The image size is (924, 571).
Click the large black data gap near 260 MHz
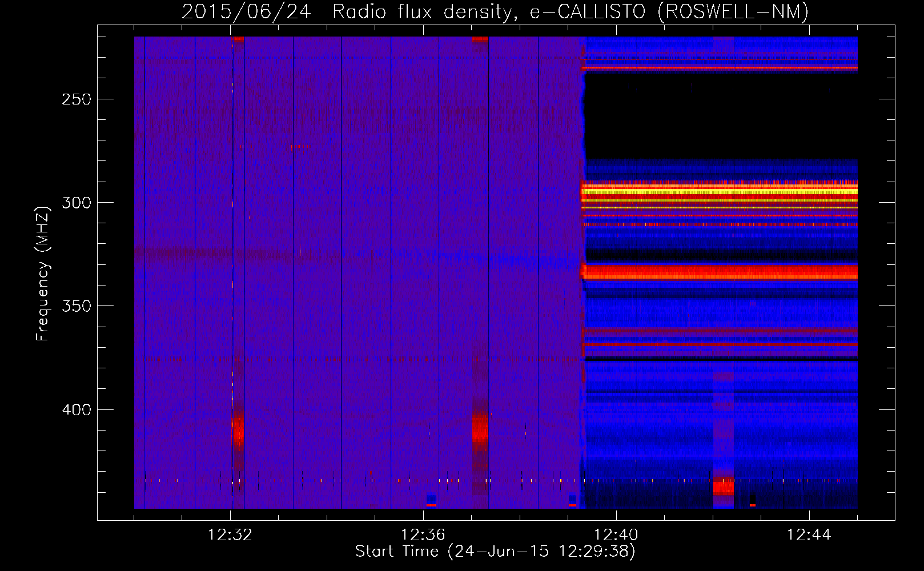coord(721,117)
